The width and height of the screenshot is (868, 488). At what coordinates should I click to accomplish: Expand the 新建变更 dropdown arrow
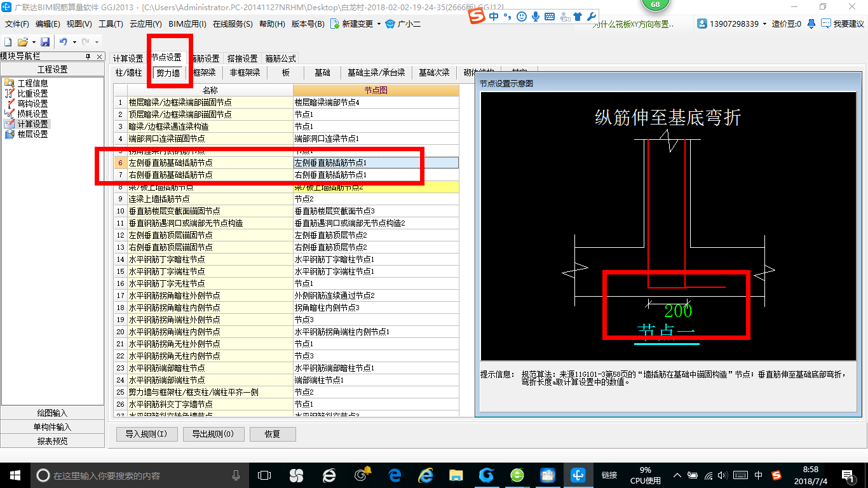pos(379,24)
